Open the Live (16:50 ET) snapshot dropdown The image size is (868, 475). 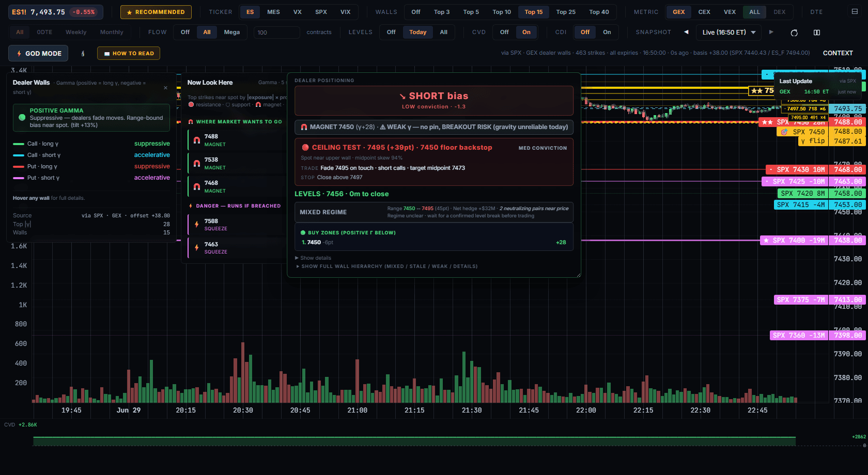729,32
